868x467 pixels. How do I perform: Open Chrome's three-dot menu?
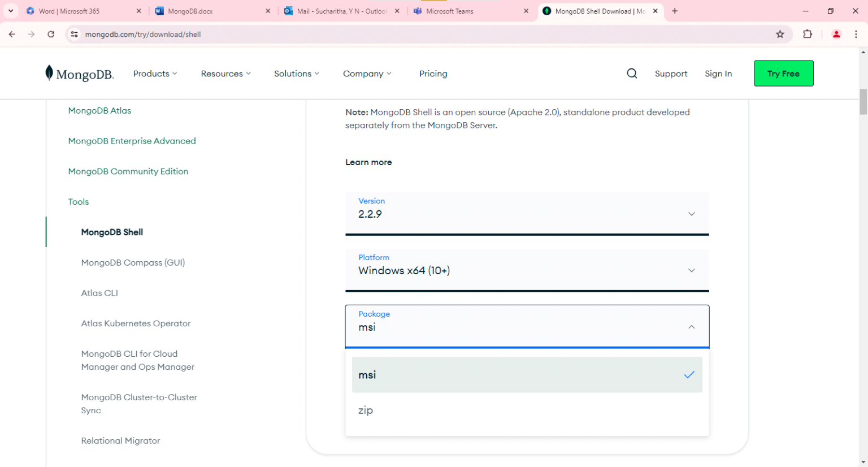(x=858, y=34)
